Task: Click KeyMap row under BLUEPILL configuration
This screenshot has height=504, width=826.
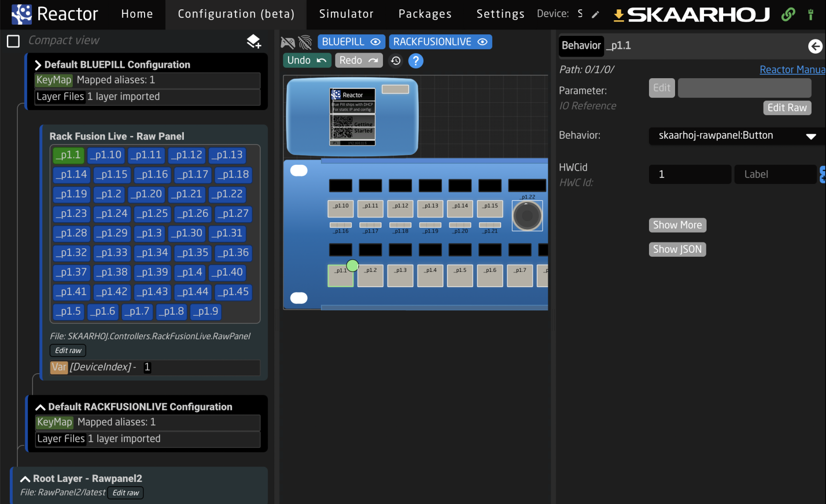Action: (x=147, y=80)
